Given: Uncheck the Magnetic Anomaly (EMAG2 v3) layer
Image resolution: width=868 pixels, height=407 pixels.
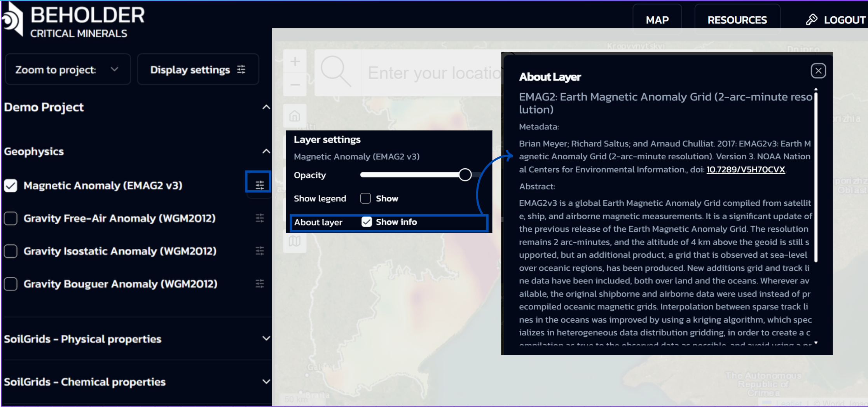Looking at the screenshot, I should pyautogui.click(x=11, y=186).
